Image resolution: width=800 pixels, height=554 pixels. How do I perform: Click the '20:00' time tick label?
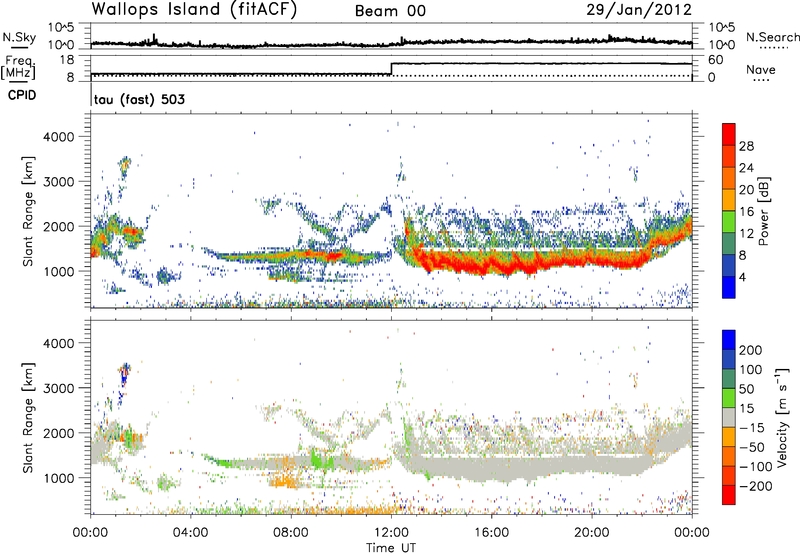tap(592, 533)
